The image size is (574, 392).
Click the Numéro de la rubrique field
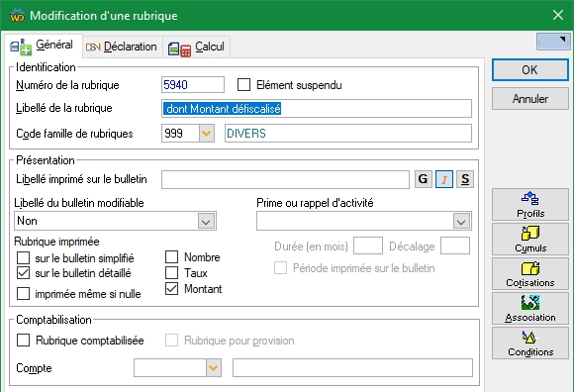[193, 85]
